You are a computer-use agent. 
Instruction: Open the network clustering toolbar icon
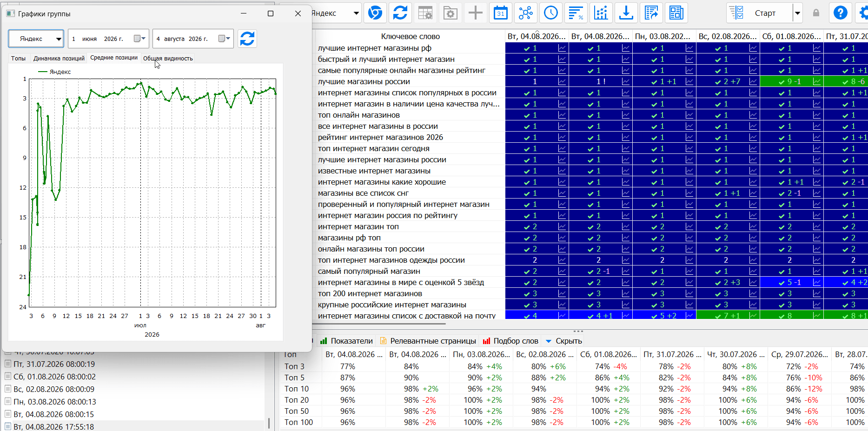[526, 13]
